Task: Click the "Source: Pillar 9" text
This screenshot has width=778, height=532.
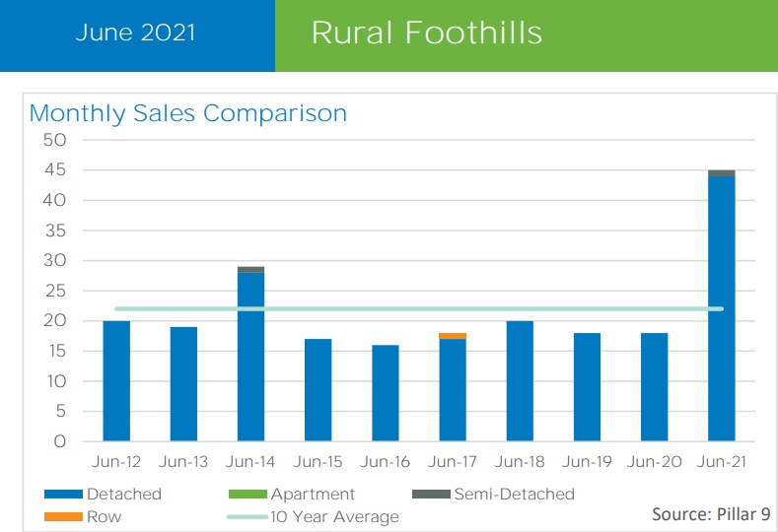Action: [x=710, y=514]
